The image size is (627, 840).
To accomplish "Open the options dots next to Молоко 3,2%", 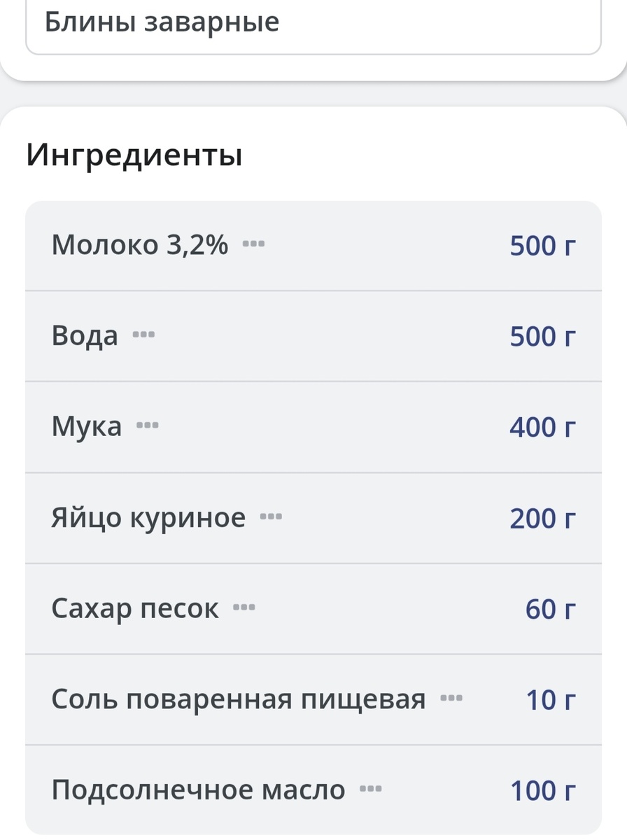I will (254, 244).
